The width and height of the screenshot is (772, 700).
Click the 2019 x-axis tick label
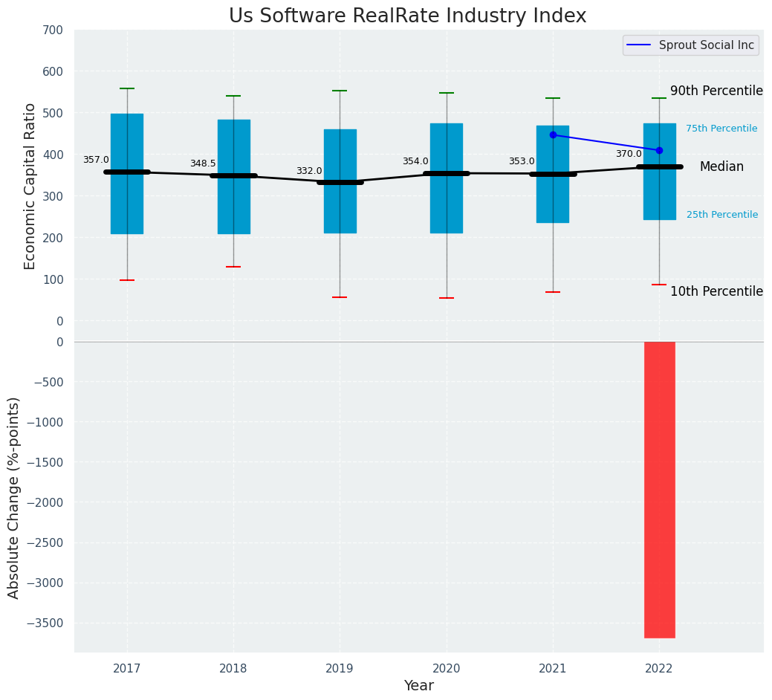(340, 668)
